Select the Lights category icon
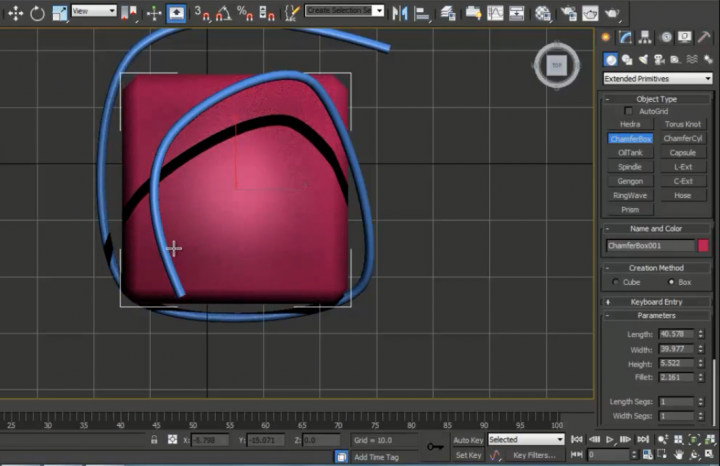 point(645,59)
